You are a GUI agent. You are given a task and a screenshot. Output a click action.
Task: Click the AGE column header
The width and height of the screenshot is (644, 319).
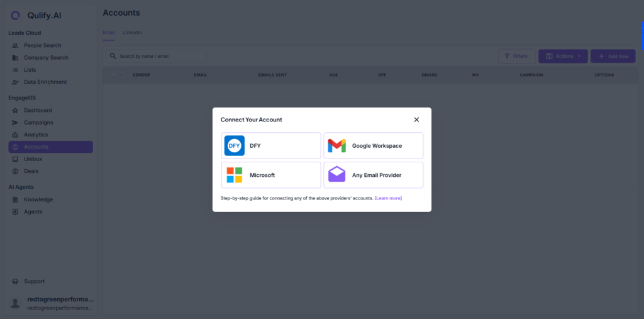(333, 76)
